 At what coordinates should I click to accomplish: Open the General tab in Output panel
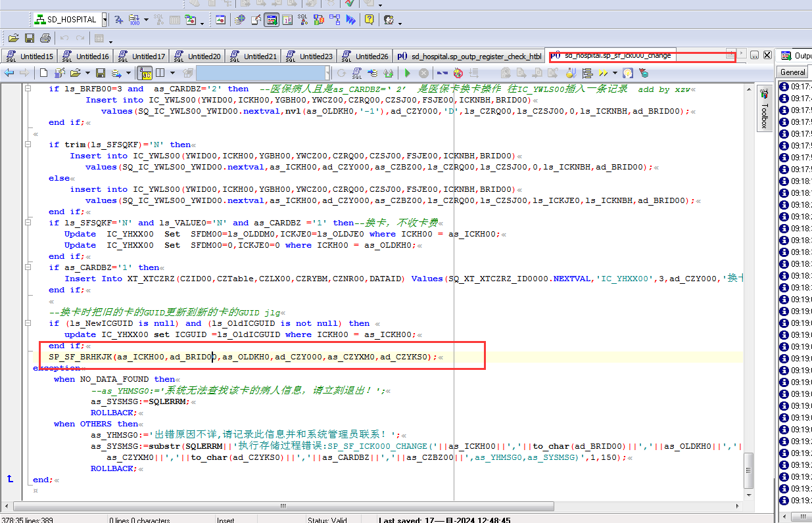tap(792, 72)
